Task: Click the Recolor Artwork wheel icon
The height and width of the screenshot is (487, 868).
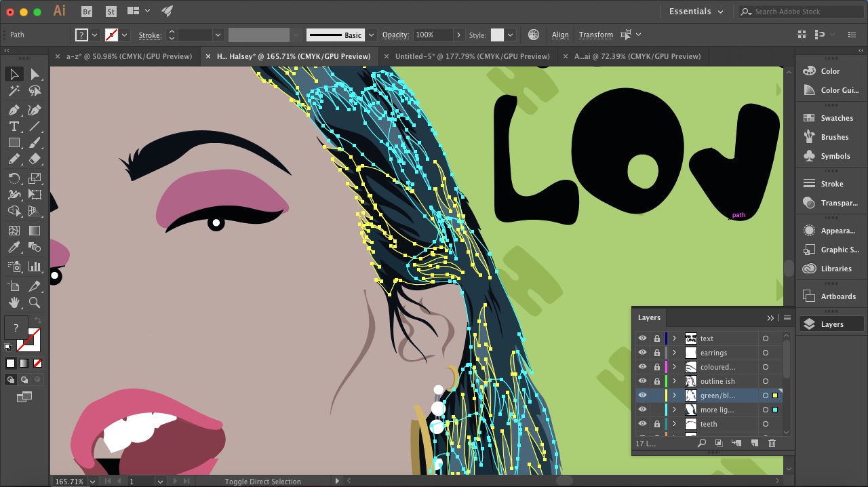Action: point(534,35)
